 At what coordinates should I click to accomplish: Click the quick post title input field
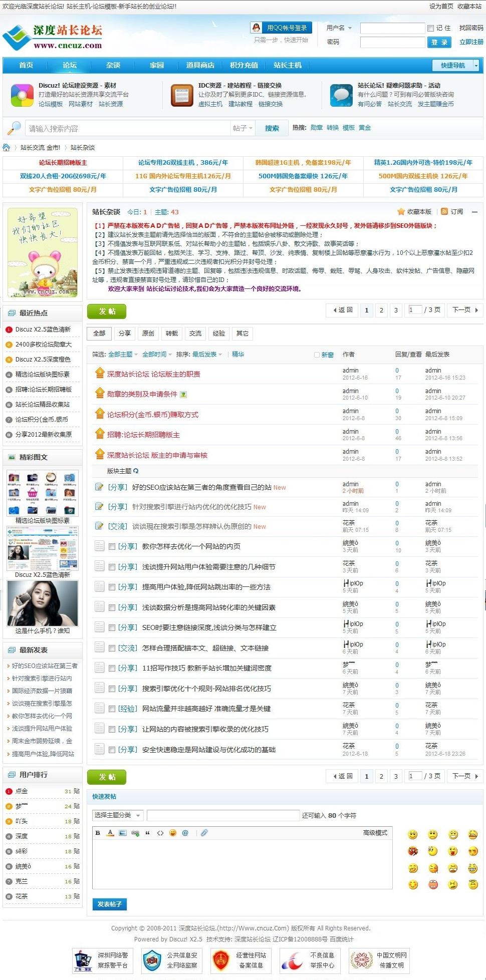click(x=223, y=815)
